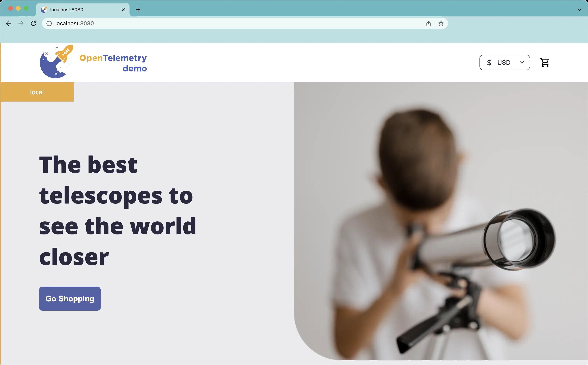Focus the localhost:8080 address field
Image resolution: width=588 pixels, height=365 pixels.
(217, 23)
